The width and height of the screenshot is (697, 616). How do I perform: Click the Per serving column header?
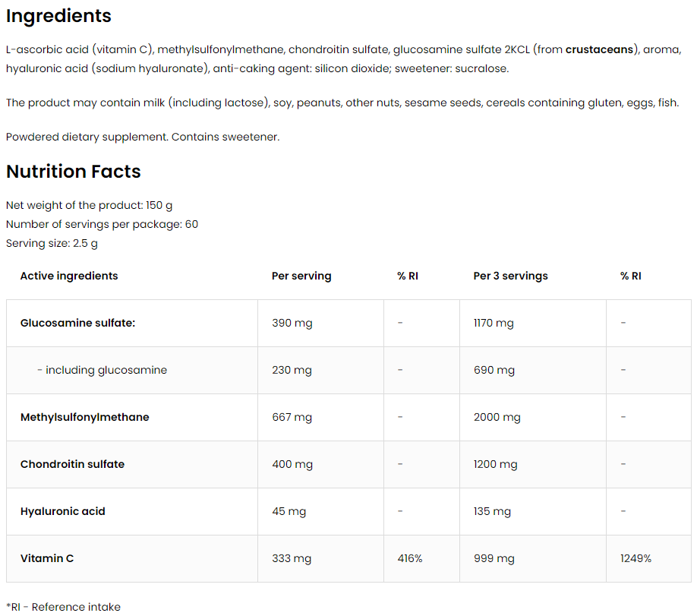pyautogui.click(x=301, y=276)
